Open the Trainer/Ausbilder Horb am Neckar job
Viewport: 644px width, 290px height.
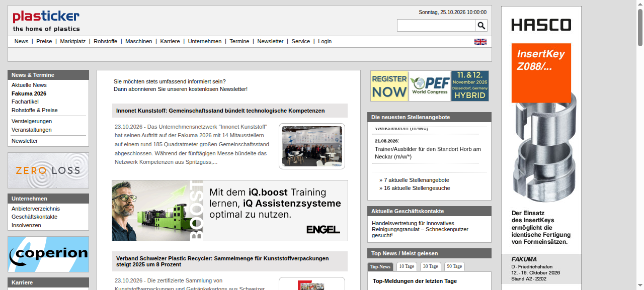(428, 153)
